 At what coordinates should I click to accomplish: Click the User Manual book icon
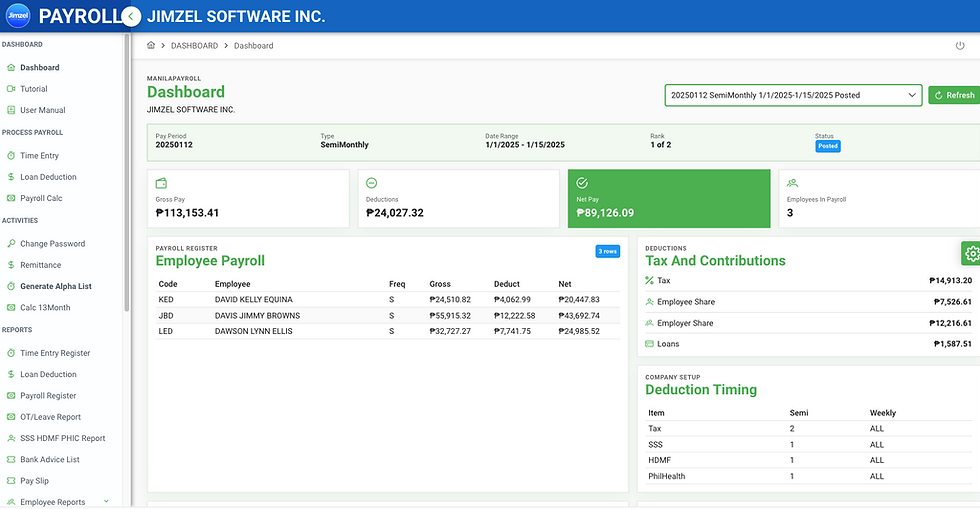pyautogui.click(x=11, y=110)
